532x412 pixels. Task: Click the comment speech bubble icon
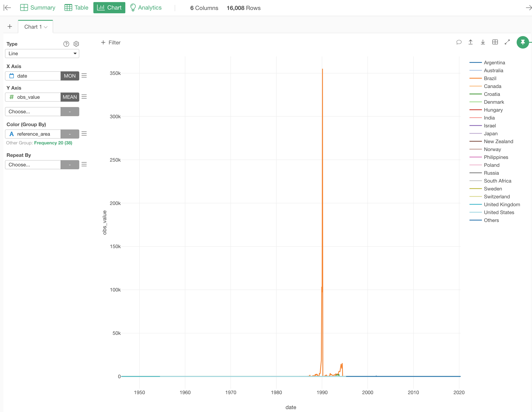pyautogui.click(x=459, y=42)
